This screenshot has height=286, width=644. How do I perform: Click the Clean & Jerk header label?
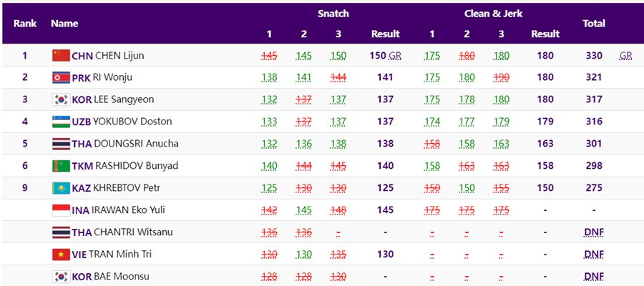(494, 14)
